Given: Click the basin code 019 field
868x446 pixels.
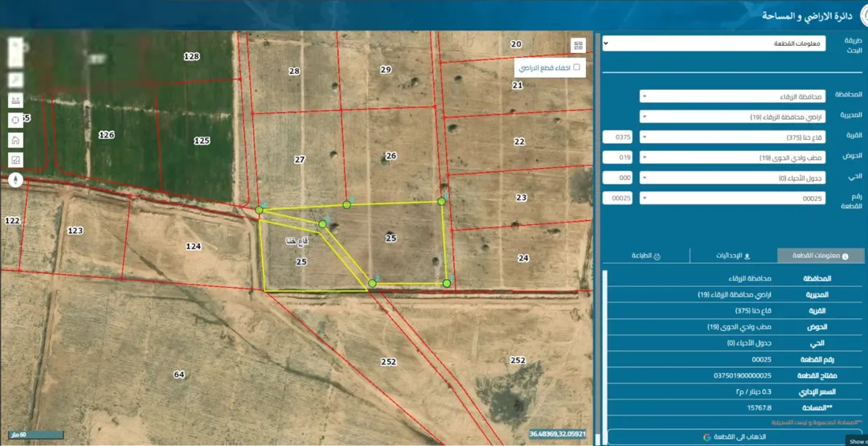Looking at the screenshot, I should tap(617, 158).
